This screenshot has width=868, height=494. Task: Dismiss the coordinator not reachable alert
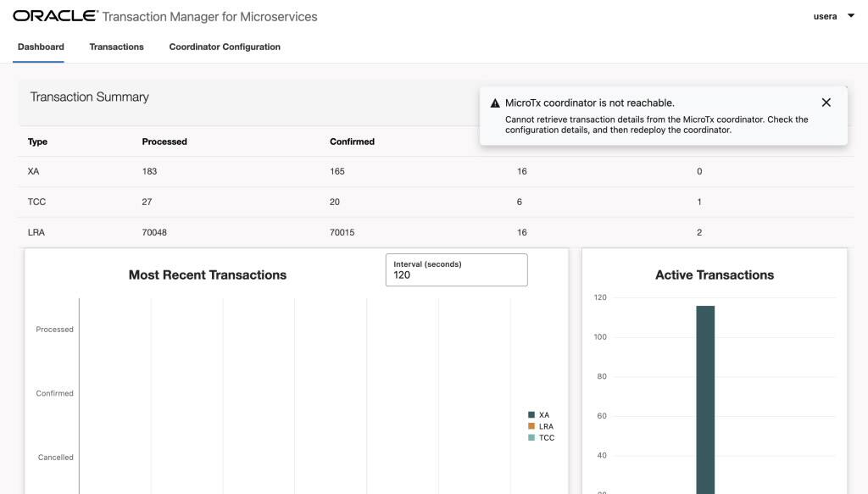(x=826, y=102)
